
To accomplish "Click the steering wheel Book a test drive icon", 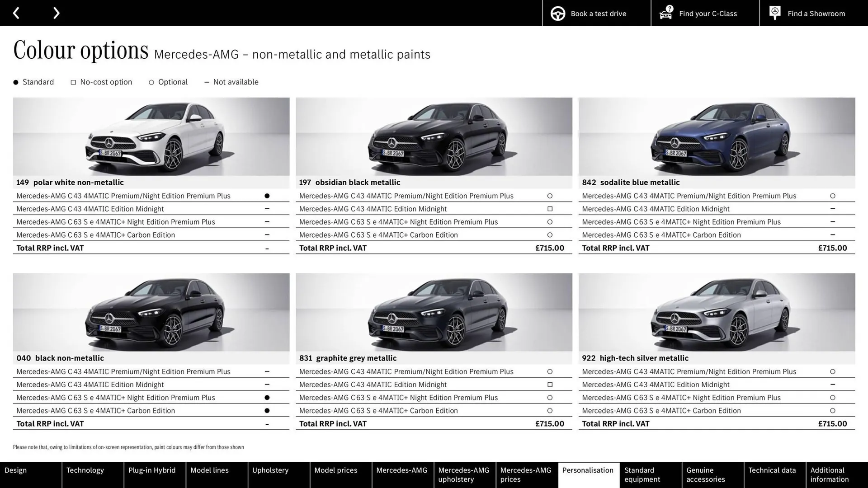I will 557,13.
